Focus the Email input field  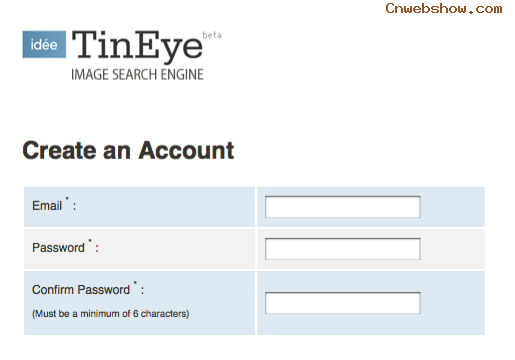click(343, 207)
